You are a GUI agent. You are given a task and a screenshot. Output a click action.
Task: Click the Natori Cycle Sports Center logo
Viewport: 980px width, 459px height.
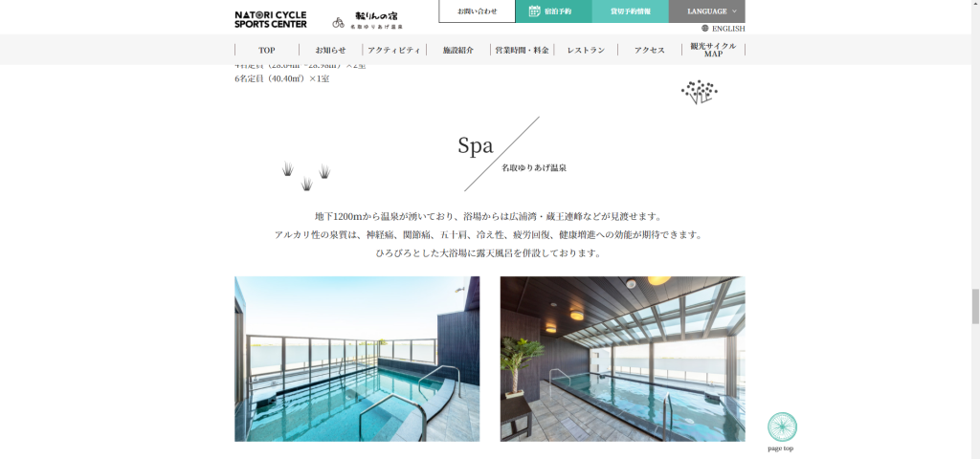coord(271,19)
